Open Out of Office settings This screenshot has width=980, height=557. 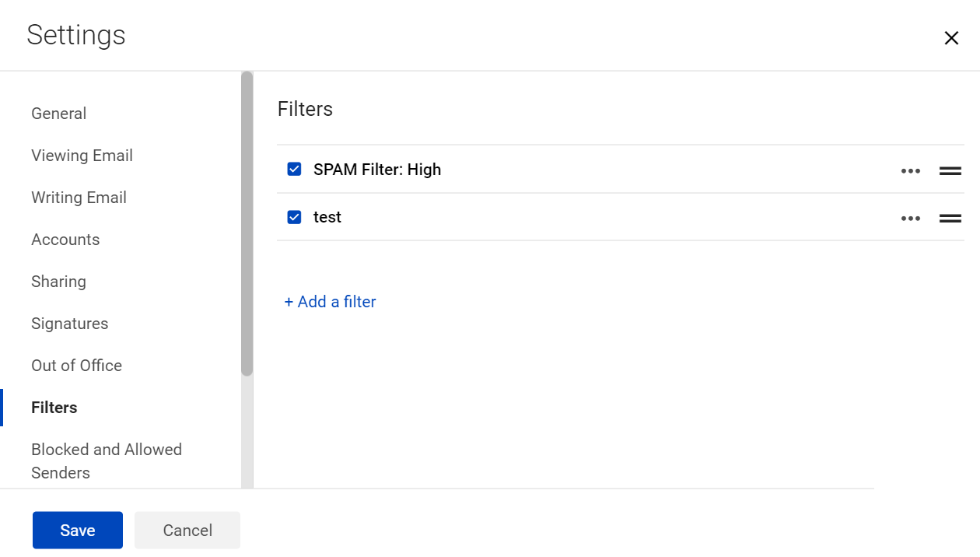point(76,365)
